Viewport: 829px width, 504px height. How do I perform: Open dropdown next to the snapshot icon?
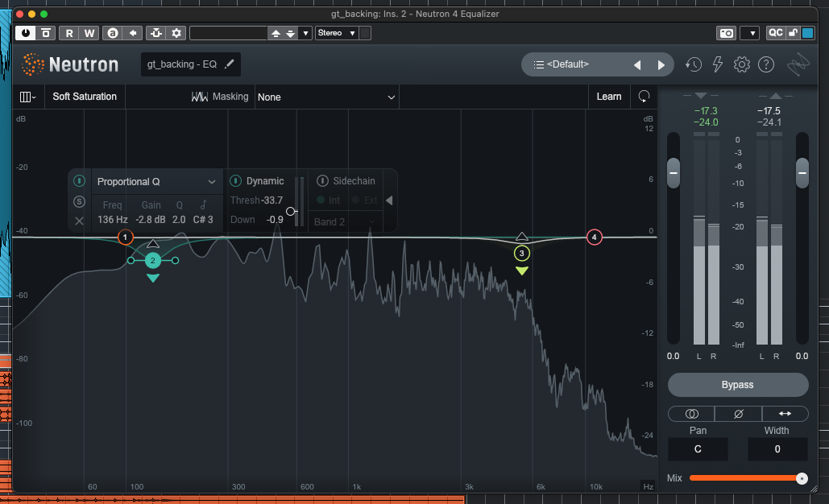click(752, 33)
